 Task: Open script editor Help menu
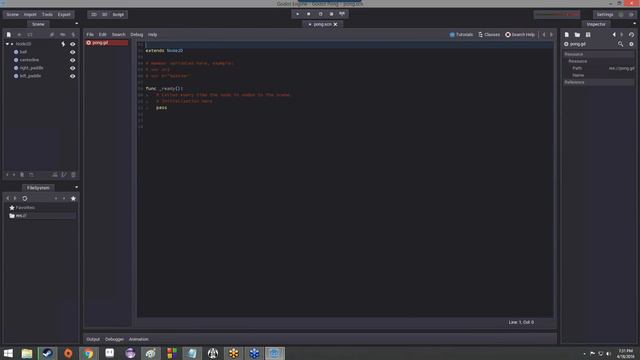(152, 35)
